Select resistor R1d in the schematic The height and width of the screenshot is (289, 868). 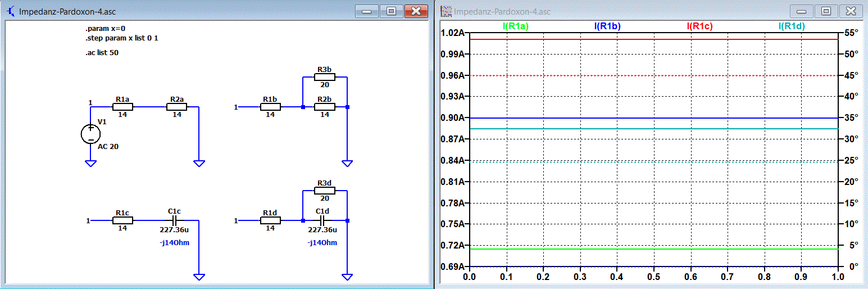[x=270, y=221]
